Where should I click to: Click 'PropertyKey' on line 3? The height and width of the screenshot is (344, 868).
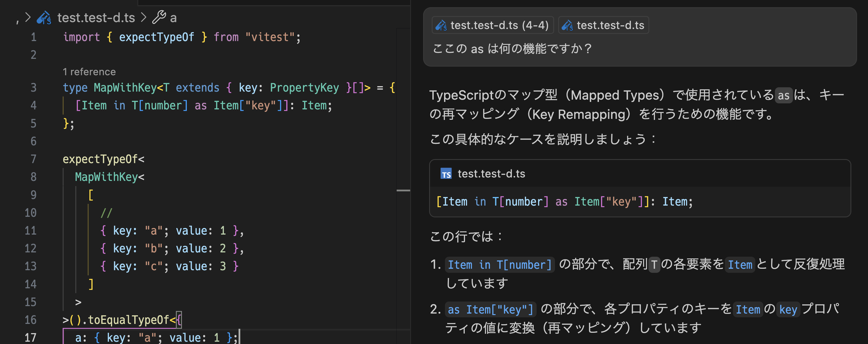tap(304, 88)
